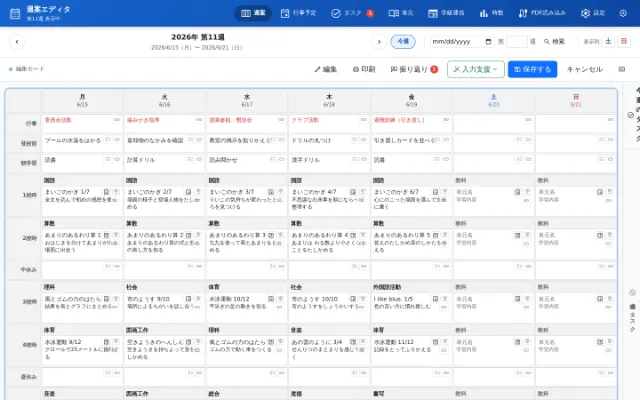Screen dimensions: 640x400
Task: Toggle link icon on Monday 委員会活動 event
Action: click(x=117, y=120)
